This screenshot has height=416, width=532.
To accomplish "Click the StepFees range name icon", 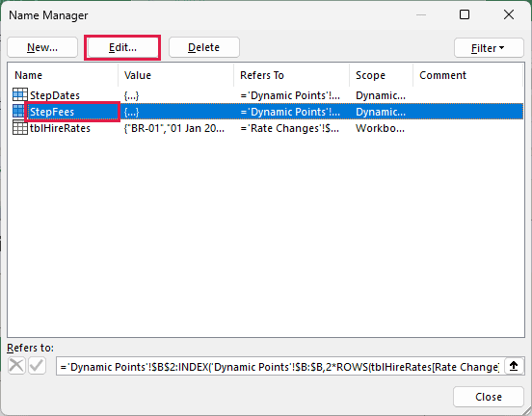I will (x=19, y=112).
